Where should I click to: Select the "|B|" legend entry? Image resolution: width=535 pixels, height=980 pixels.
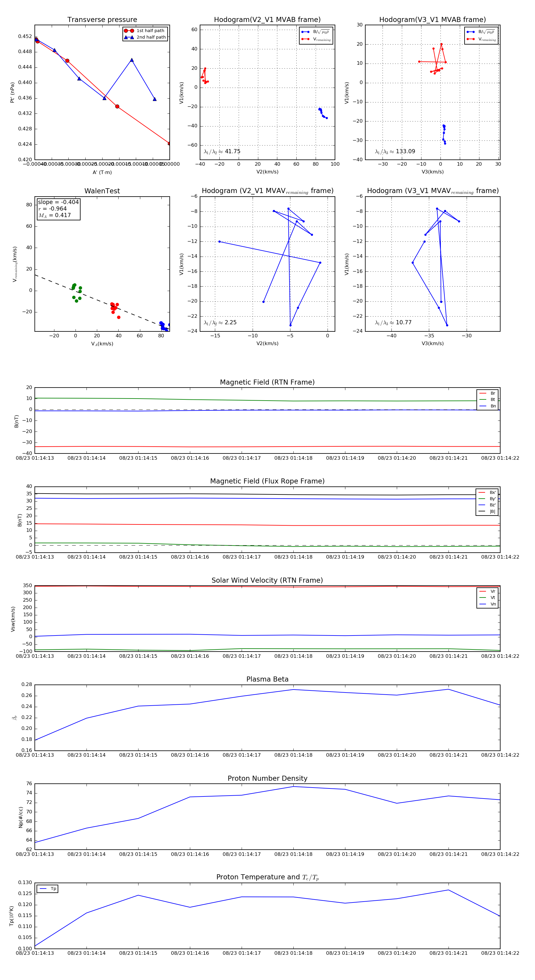coord(487,511)
